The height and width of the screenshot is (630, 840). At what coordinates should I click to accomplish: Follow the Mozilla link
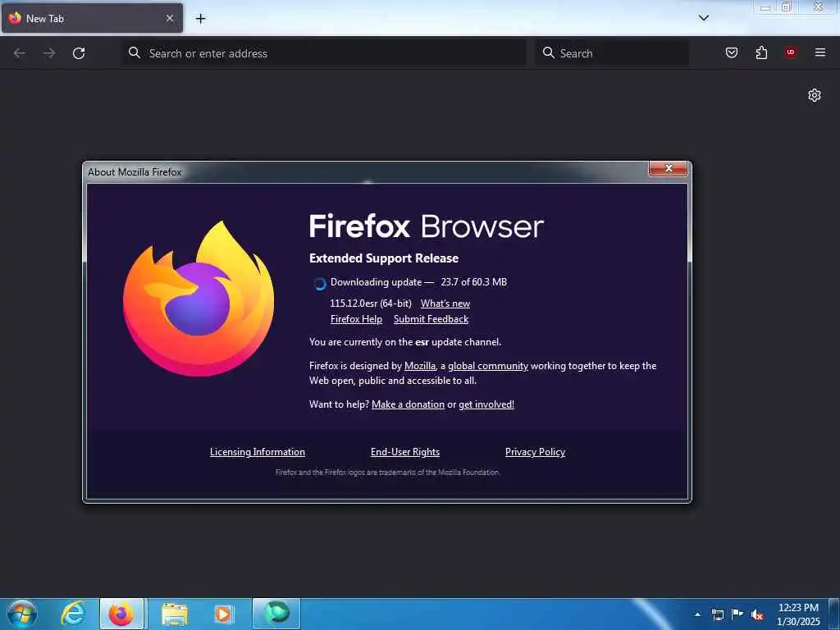point(419,365)
